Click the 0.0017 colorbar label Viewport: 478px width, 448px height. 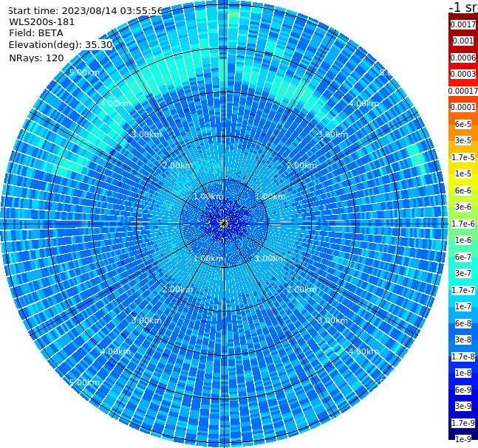[x=463, y=24]
